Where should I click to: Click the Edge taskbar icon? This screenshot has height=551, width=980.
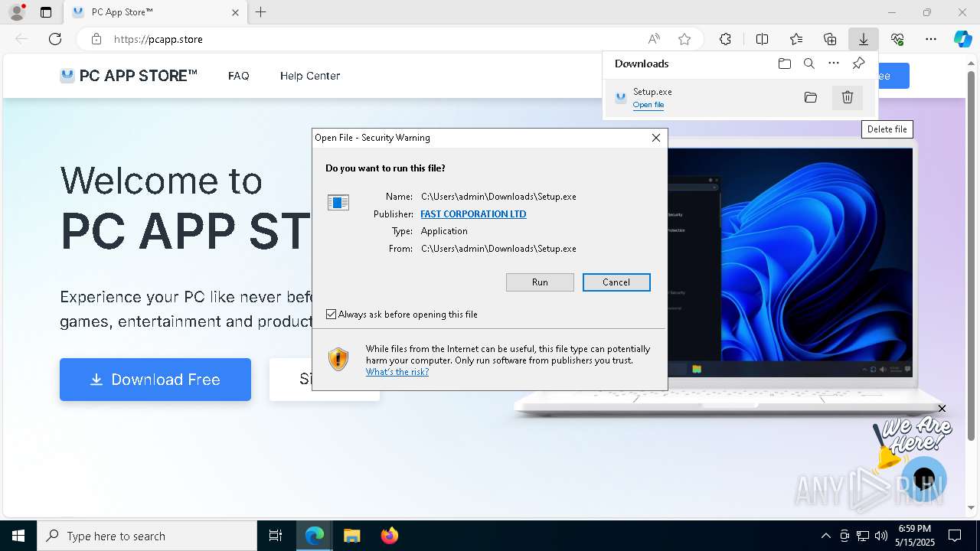(315, 536)
